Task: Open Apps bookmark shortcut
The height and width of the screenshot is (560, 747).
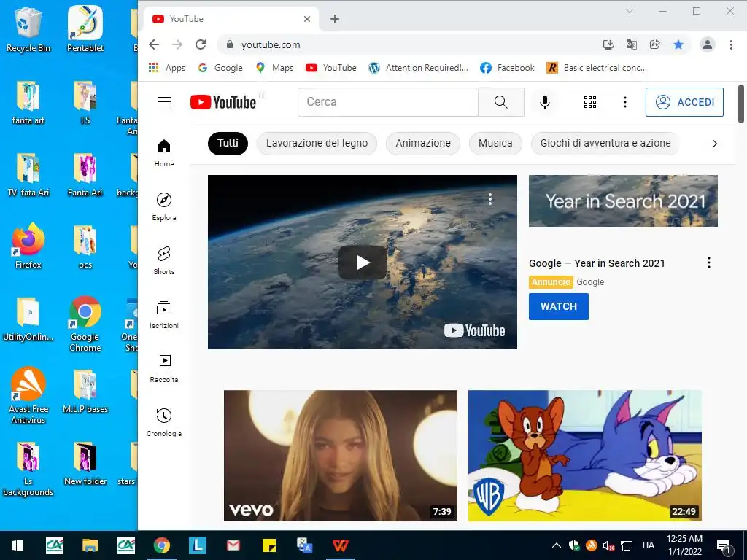Action: coord(167,68)
